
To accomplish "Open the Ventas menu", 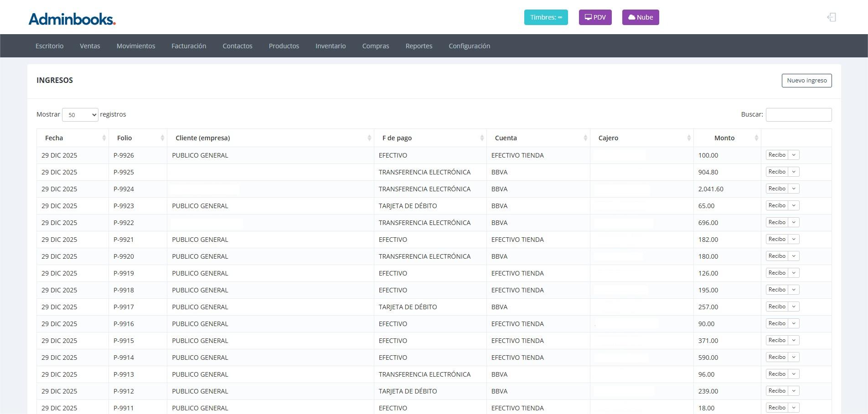I will (x=90, y=46).
